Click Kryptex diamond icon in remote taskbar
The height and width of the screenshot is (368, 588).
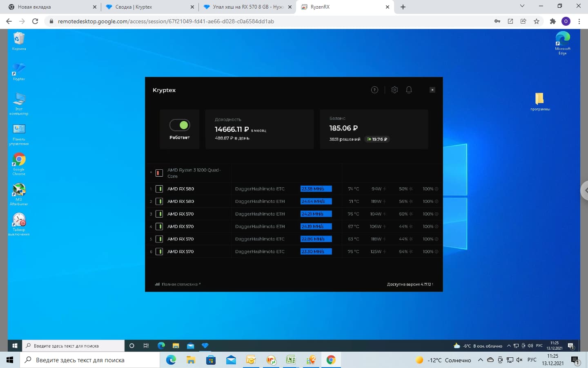pyautogui.click(x=205, y=346)
